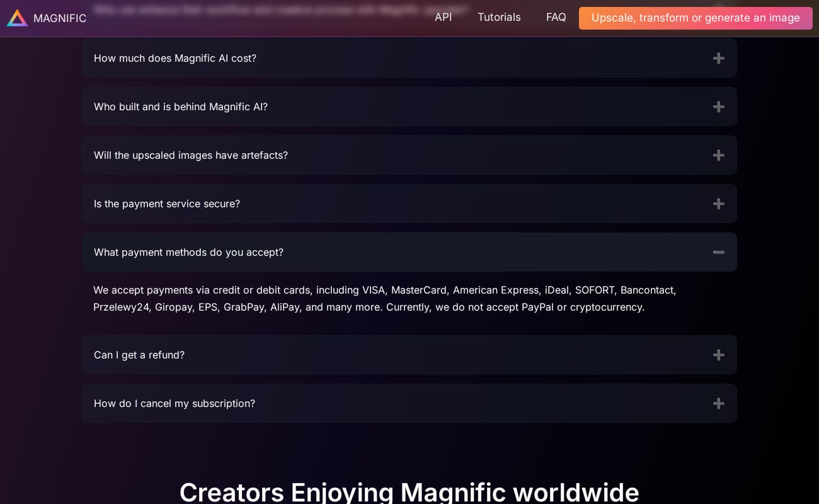Click the collapse minus icon on payment methods question
Viewport: 819px width, 504px height.
pos(718,252)
